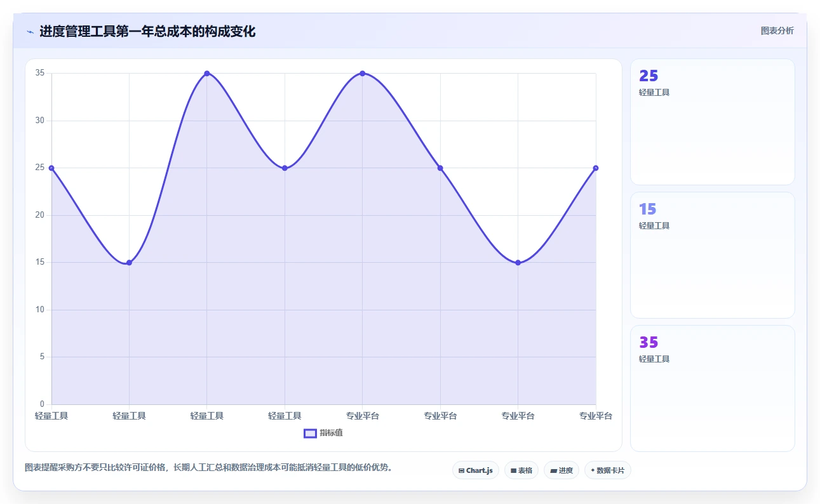Select the 表格 chip
Screen dimensions: 820x504
click(x=521, y=470)
